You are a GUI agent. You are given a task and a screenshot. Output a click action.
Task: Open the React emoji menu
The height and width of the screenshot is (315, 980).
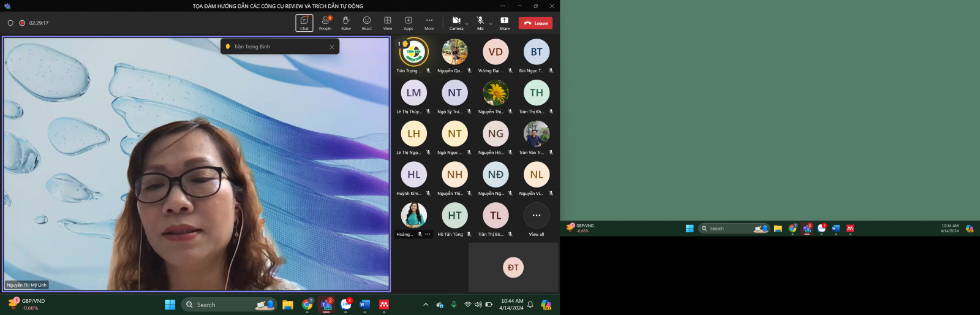pos(367,23)
